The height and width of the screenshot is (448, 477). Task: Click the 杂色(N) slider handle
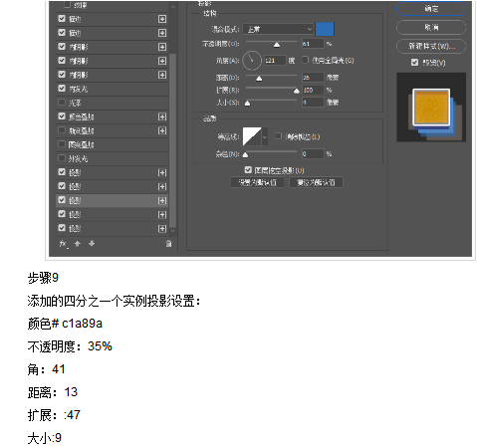[x=245, y=154]
